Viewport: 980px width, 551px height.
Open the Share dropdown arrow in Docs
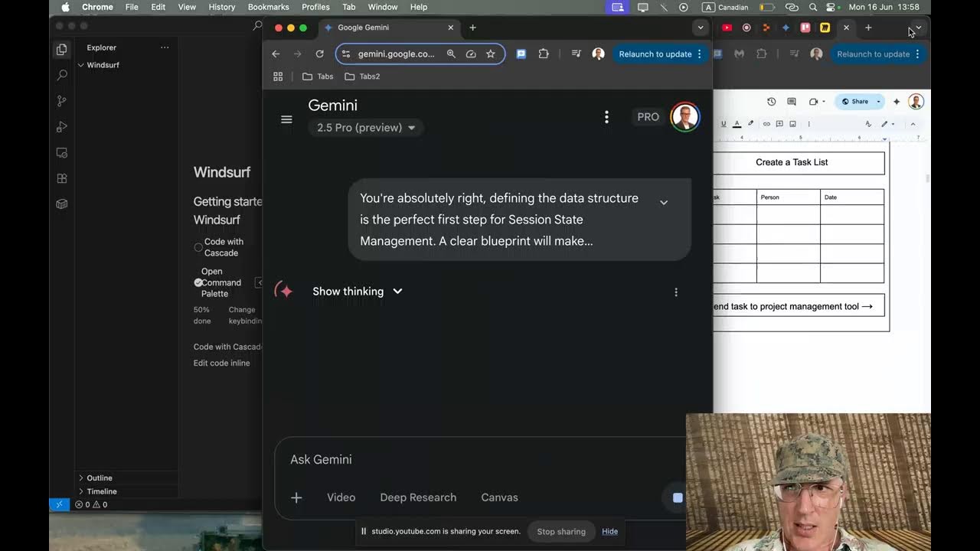coord(878,102)
